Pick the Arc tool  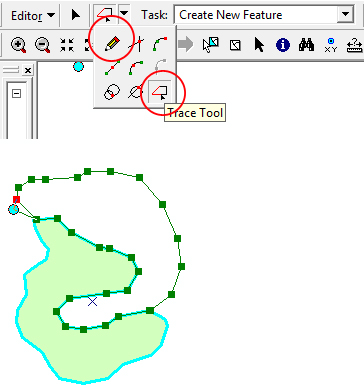[x=160, y=44]
